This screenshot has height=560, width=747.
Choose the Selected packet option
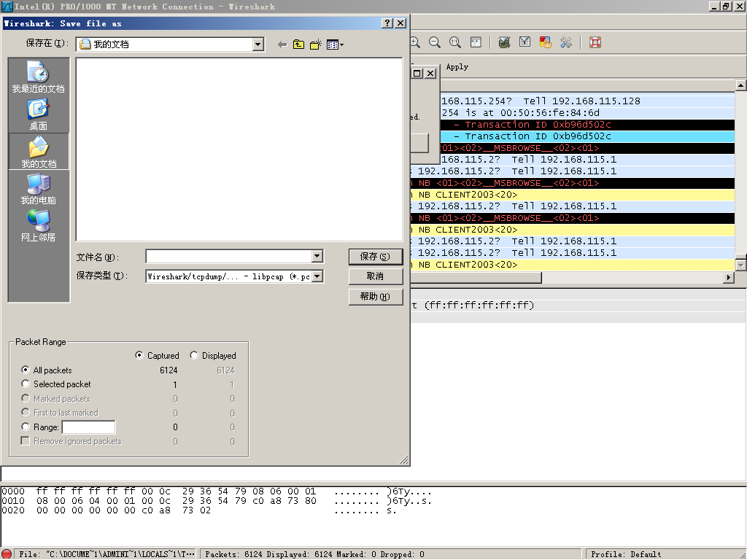click(26, 384)
